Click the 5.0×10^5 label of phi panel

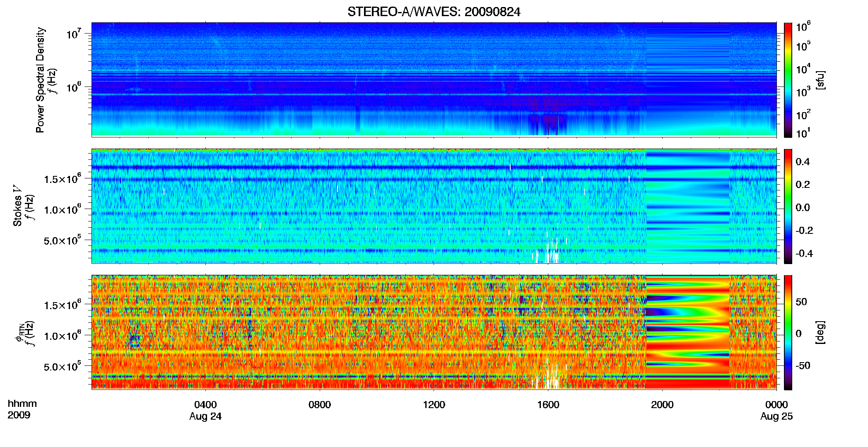(63, 366)
